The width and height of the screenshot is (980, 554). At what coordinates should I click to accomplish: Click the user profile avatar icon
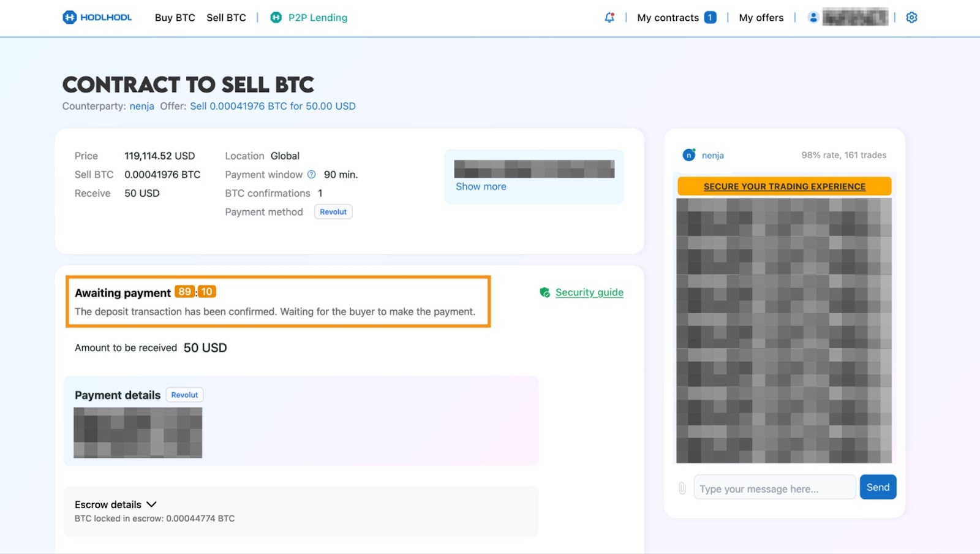(x=813, y=17)
